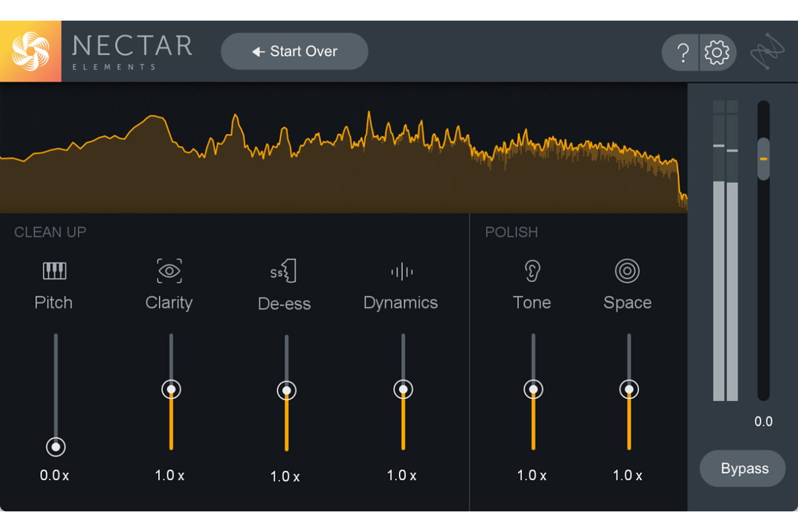Click the De-ess icon
The image size is (798, 532).
(284, 271)
